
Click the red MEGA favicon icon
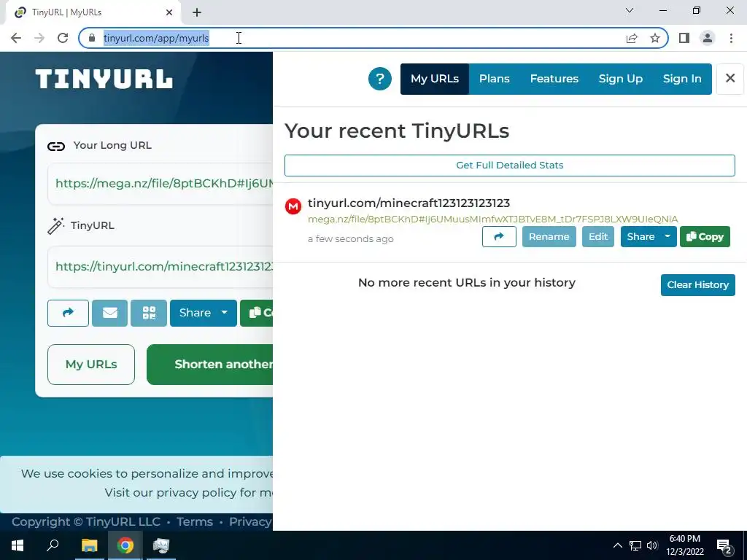pyautogui.click(x=293, y=206)
